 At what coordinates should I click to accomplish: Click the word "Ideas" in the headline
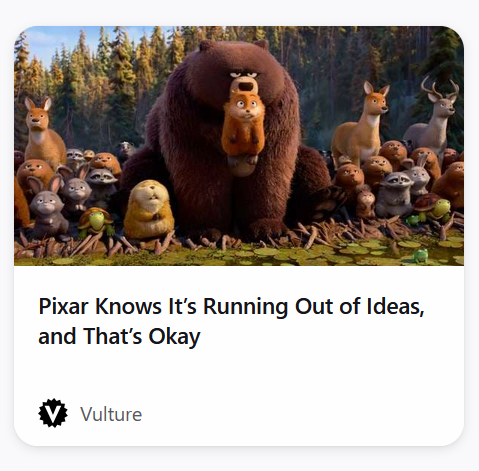click(395, 306)
